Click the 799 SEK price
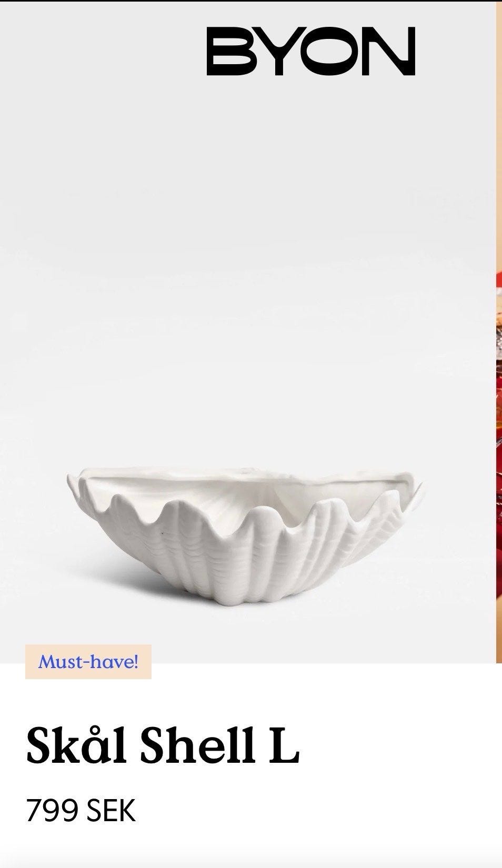This screenshot has height=868, width=502. click(81, 811)
